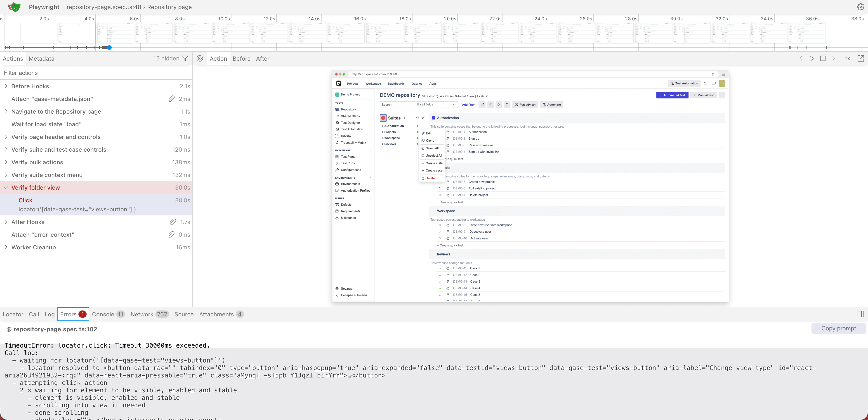This screenshot has width=868, height=420.
Task: Open After Hooks attachment paperclip
Action: pyautogui.click(x=173, y=222)
